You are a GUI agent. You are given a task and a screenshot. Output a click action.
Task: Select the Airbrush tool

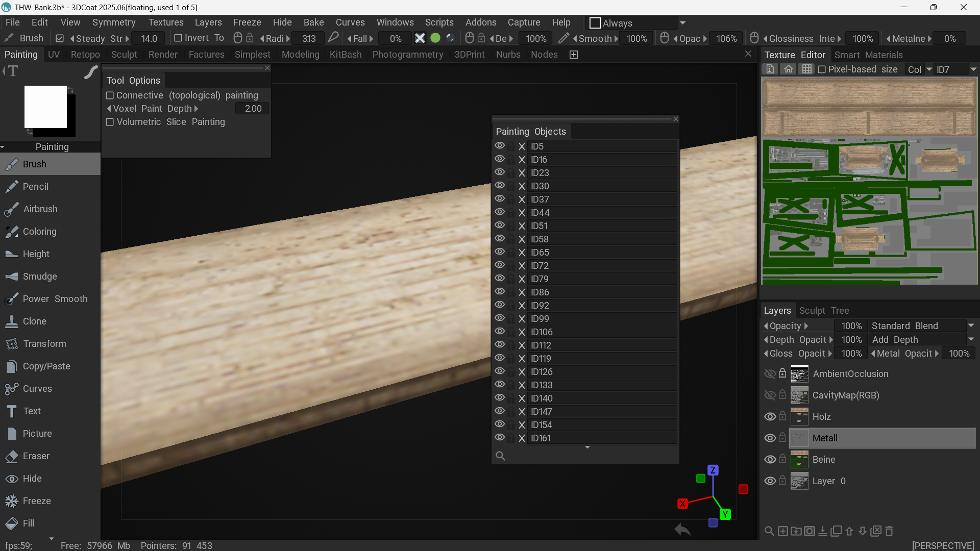(50, 209)
